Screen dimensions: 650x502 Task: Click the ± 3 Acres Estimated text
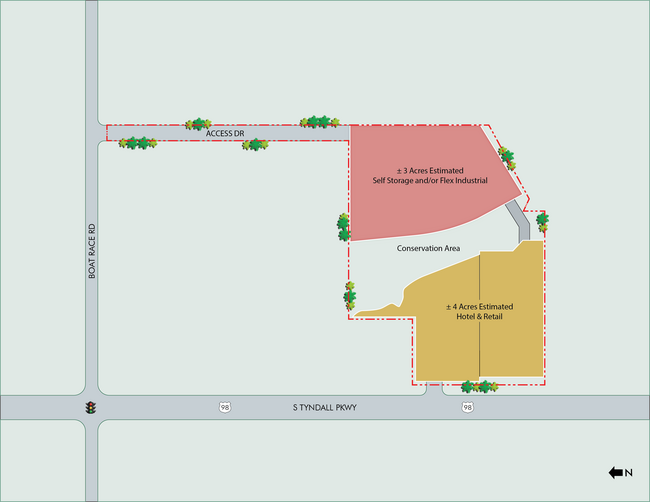coord(429,170)
